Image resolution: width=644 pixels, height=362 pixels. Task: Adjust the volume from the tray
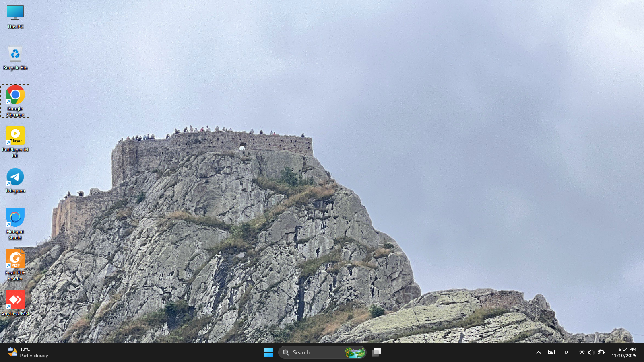click(x=590, y=352)
